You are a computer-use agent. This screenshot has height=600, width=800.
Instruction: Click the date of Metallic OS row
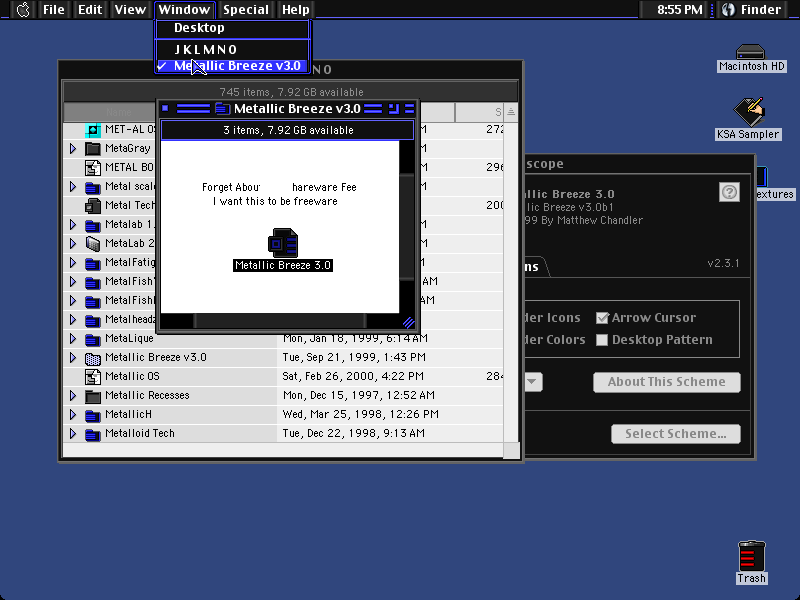[x=353, y=377]
